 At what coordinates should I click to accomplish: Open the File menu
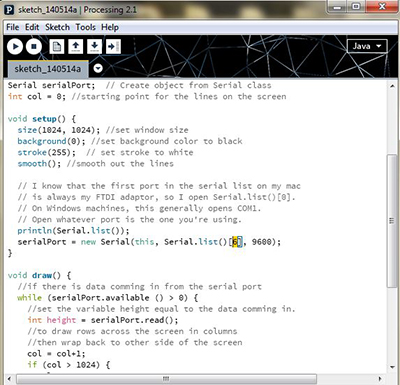[13, 27]
